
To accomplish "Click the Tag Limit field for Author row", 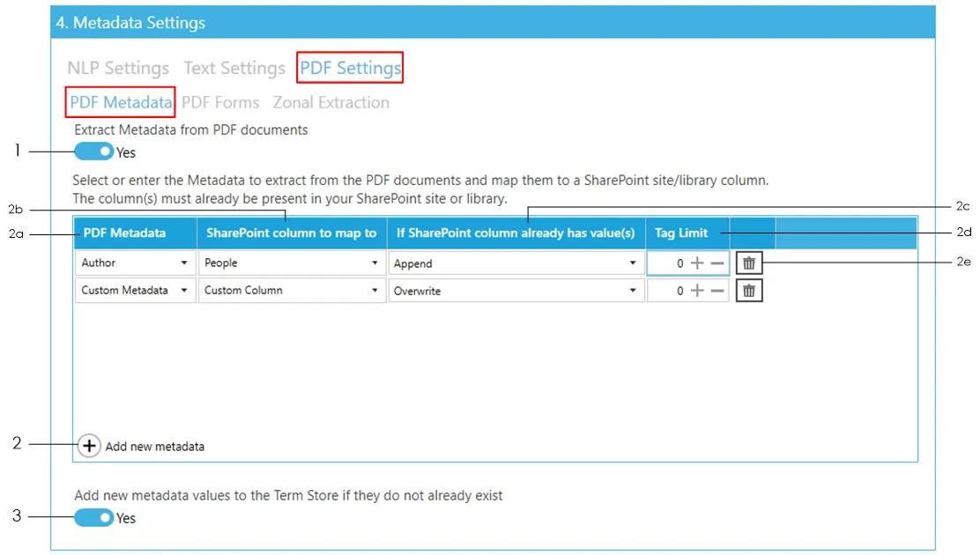I will coord(667,263).
